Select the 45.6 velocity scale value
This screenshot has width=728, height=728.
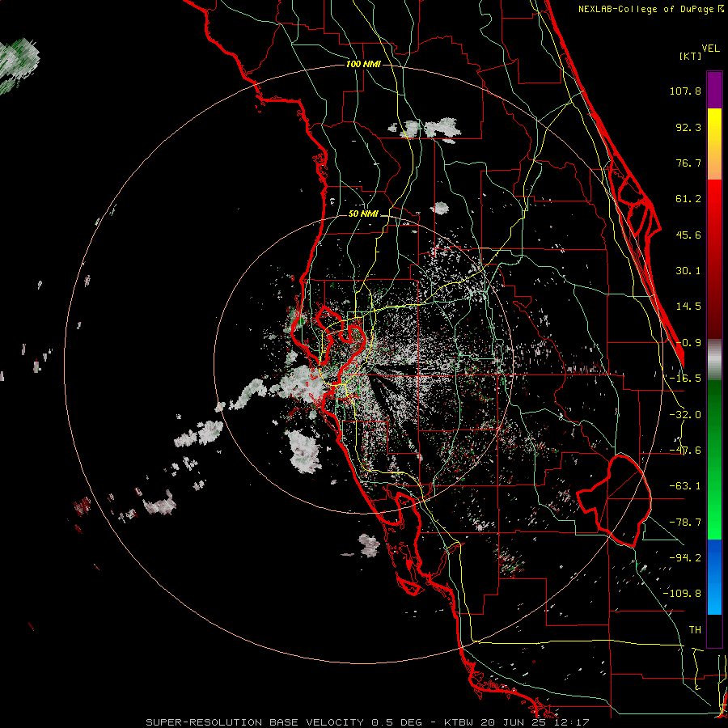point(688,235)
